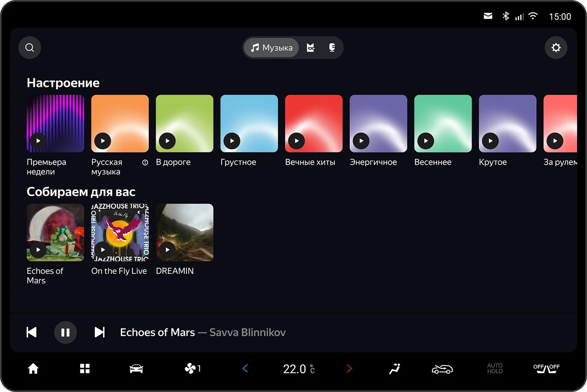
Task: Open vehicle settings car icon
Action: 136,368
